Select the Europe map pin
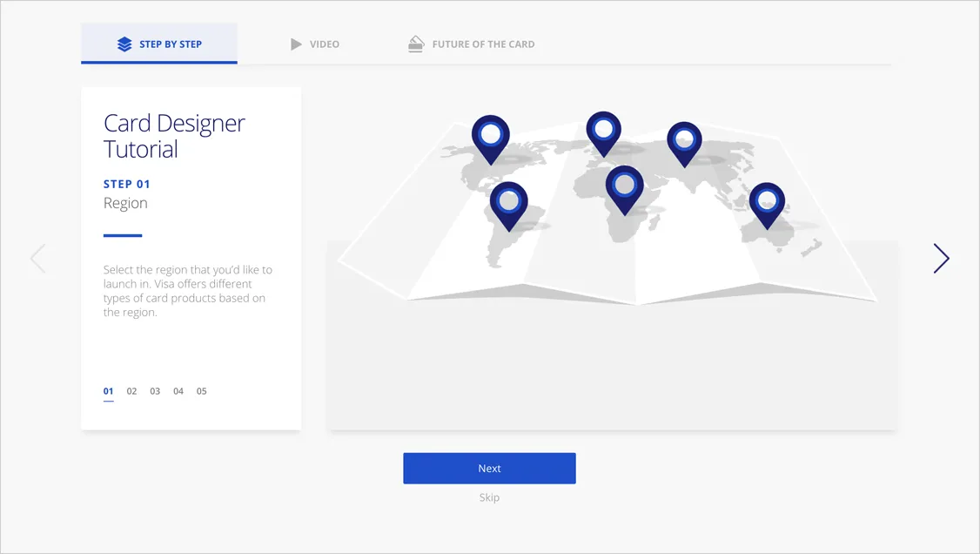Viewport: 980px width, 554px height. click(x=603, y=131)
